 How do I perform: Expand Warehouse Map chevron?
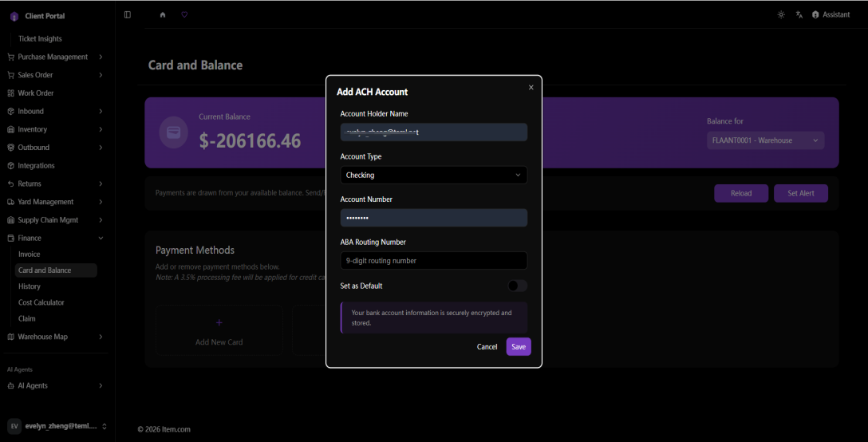click(x=101, y=337)
